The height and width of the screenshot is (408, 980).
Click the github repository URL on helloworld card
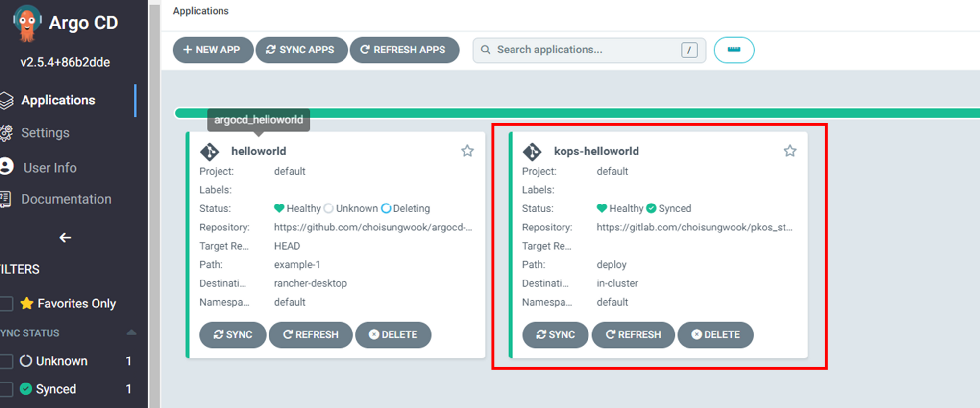pos(373,227)
